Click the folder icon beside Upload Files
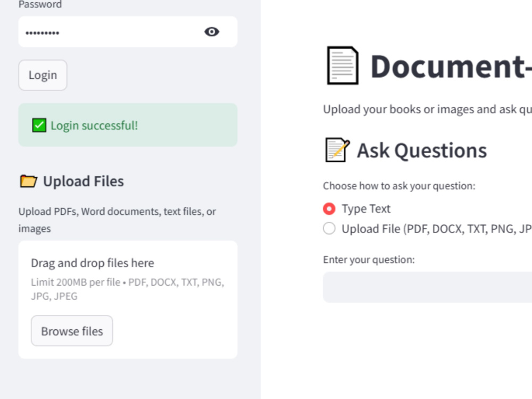The width and height of the screenshot is (532, 399). pos(29,181)
